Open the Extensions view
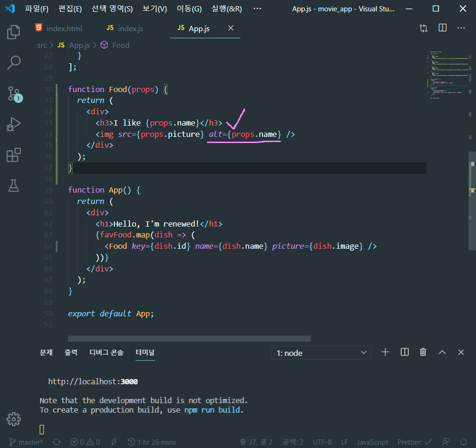 point(13,155)
